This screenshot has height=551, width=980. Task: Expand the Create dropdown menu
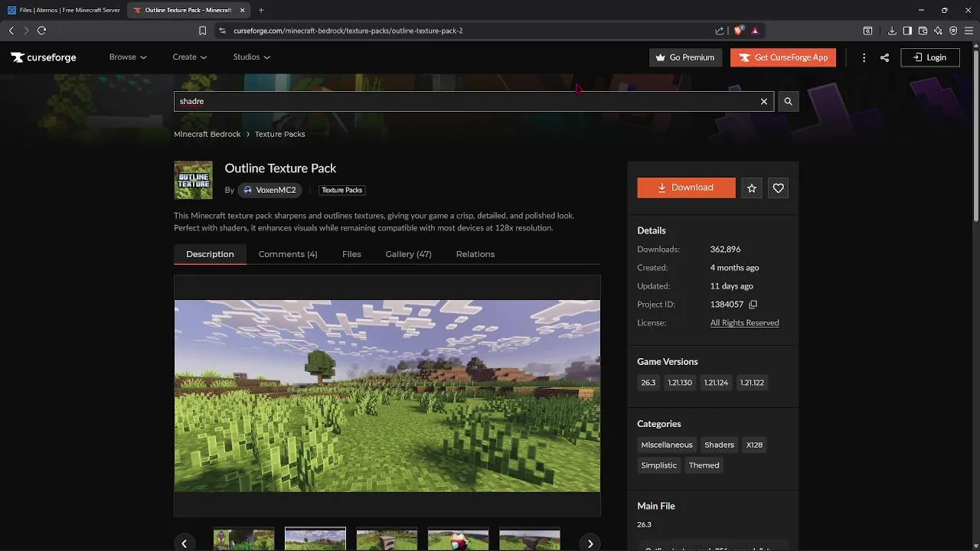190,57
